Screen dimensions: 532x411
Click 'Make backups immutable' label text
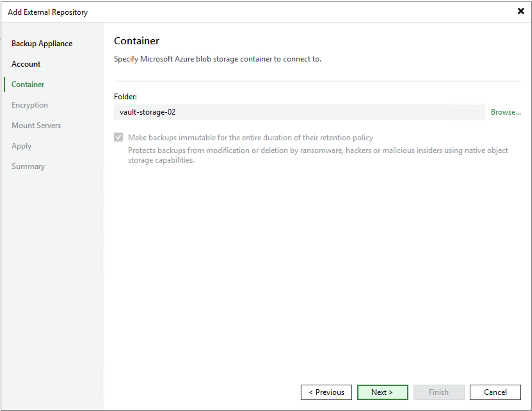coord(250,138)
